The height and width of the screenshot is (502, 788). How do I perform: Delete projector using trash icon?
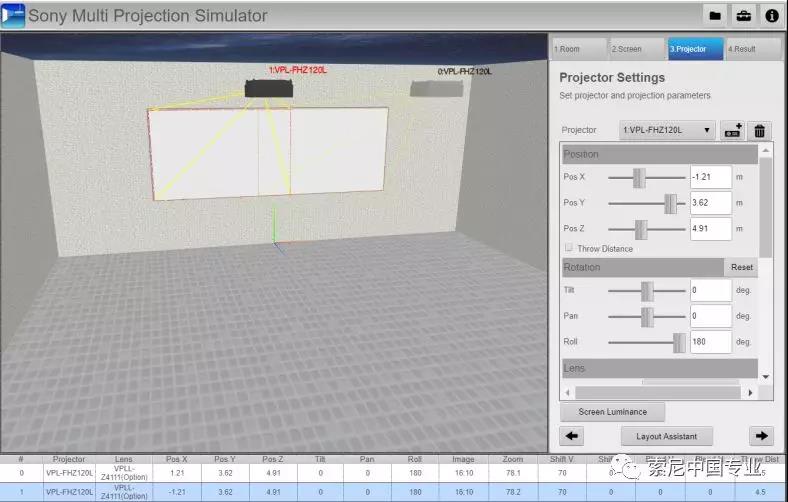pyautogui.click(x=759, y=131)
